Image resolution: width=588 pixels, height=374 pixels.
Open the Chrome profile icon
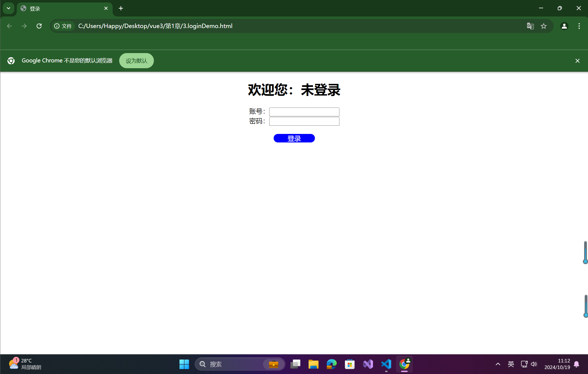pyautogui.click(x=564, y=26)
